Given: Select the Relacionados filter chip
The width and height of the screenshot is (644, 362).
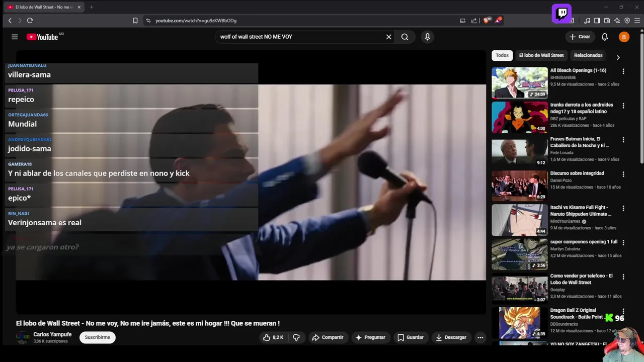Looking at the screenshot, I should pyautogui.click(x=588, y=55).
